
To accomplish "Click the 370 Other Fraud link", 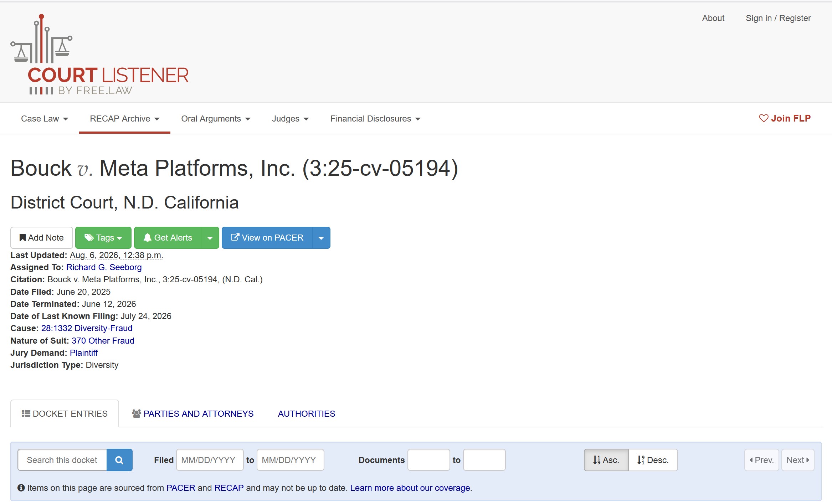I will point(103,341).
